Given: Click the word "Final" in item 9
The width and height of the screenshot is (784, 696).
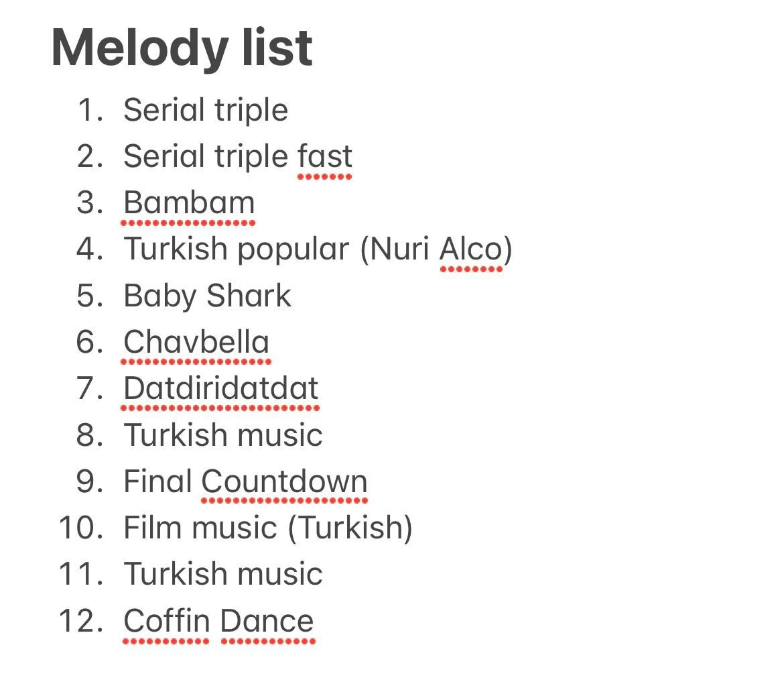Looking at the screenshot, I should pos(157,481).
